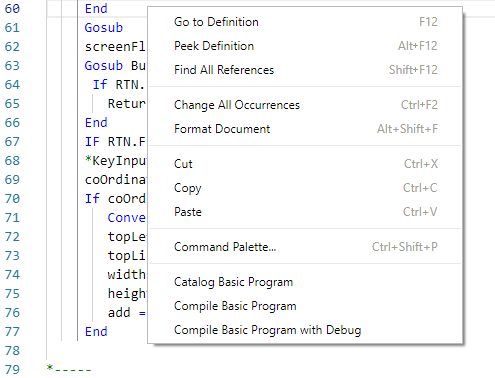
Task: Click heigh variable on line 75
Action: [127, 294]
